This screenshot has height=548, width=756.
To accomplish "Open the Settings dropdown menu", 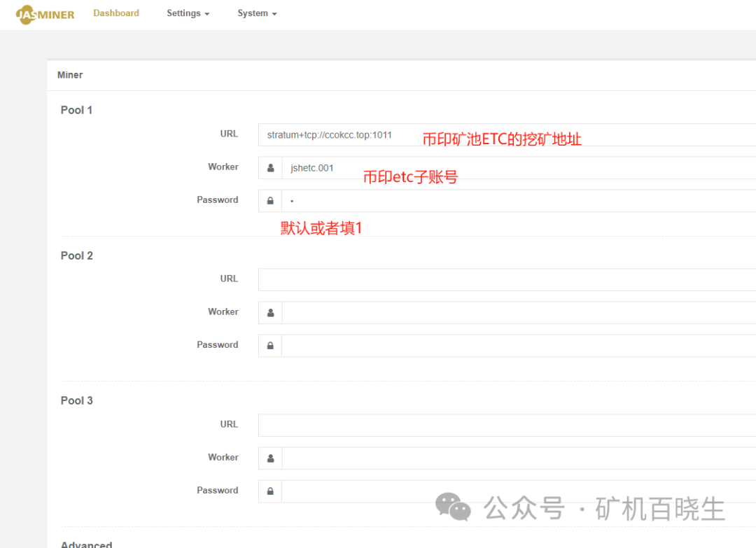I will 187,13.
